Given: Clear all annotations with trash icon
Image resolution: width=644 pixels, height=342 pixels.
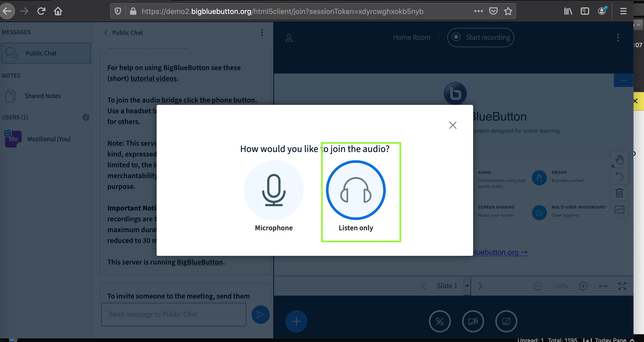Looking at the screenshot, I should pos(619,193).
